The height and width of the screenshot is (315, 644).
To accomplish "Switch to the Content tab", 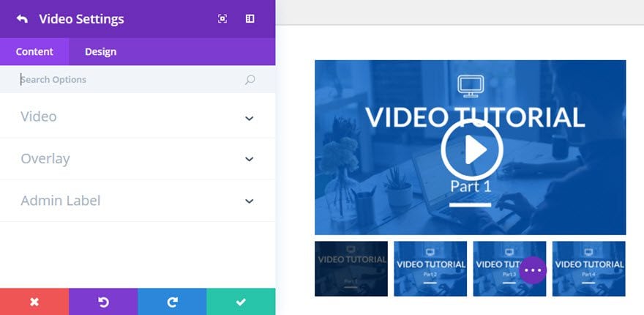I will pos(34,52).
